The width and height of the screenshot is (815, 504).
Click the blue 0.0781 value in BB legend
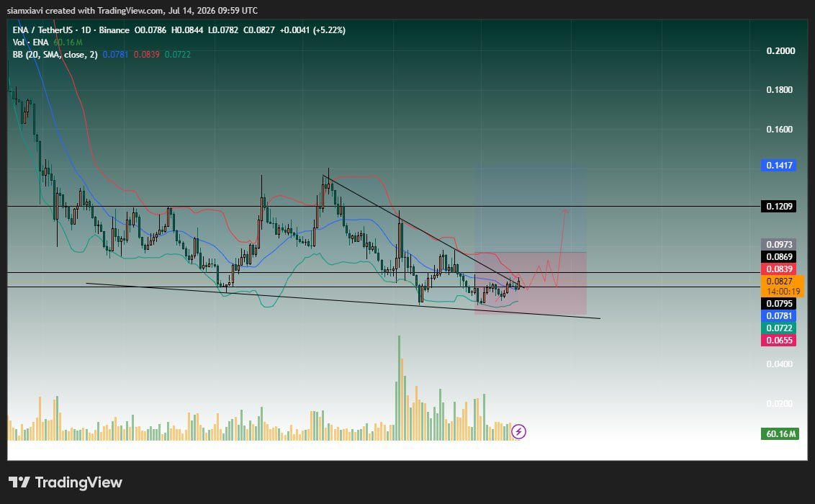(115, 55)
